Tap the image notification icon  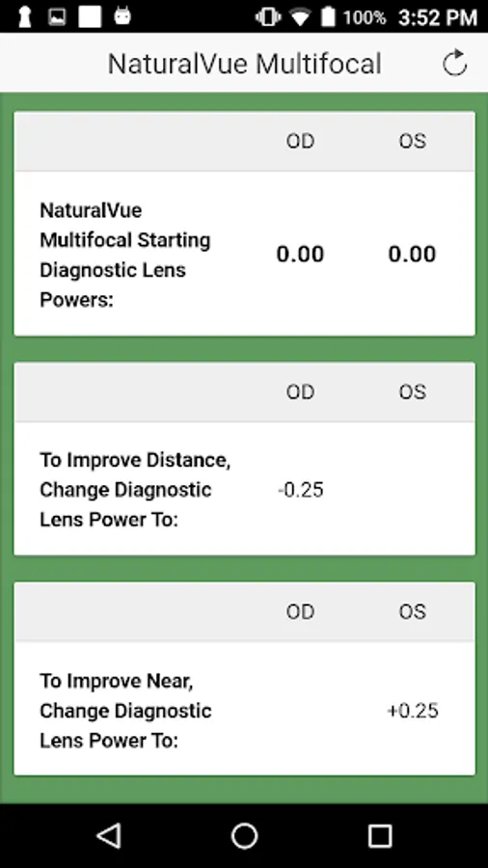click(57, 17)
